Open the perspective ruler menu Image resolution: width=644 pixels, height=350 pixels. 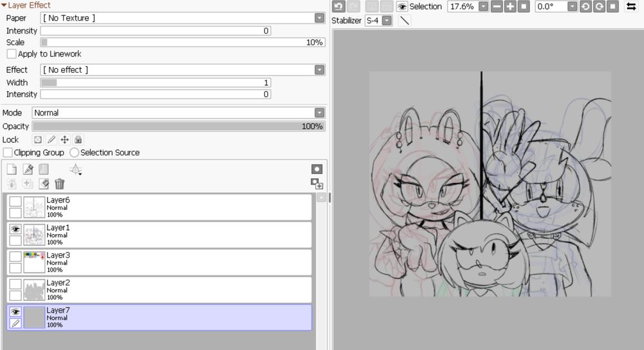75,169
